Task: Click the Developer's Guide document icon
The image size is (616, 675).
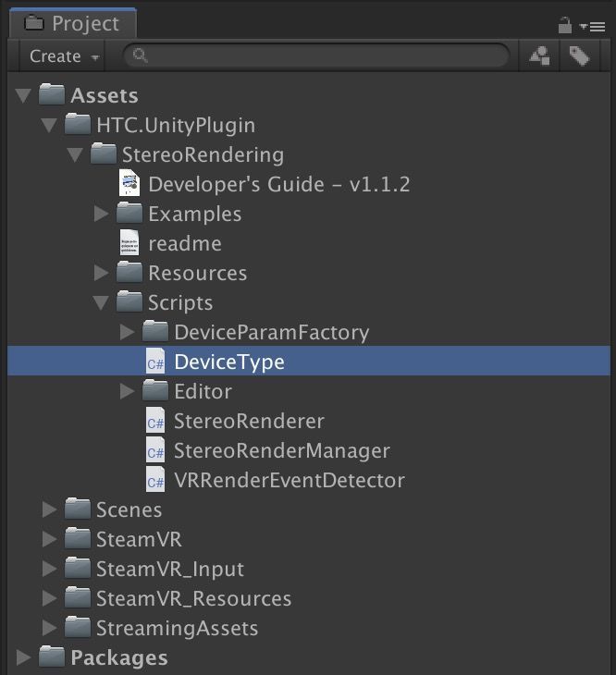Action: tap(129, 183)
